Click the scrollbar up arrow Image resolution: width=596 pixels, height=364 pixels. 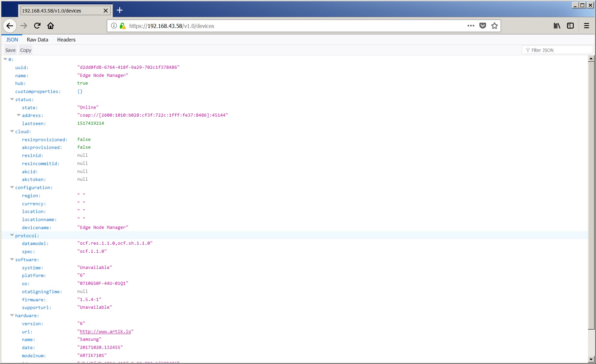click(591, 59)
